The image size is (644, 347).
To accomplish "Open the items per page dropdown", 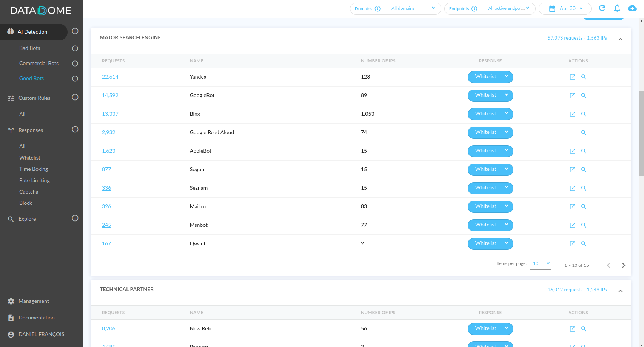I will tap(540, 264).
